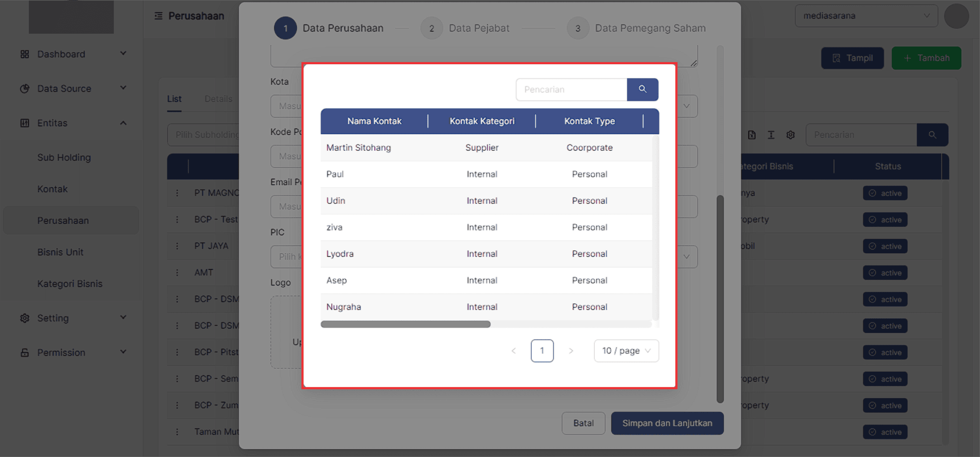This screenshot has width=980, height=457.
Task: Click the user avatar at top right
Action: (x=956, y=16)
